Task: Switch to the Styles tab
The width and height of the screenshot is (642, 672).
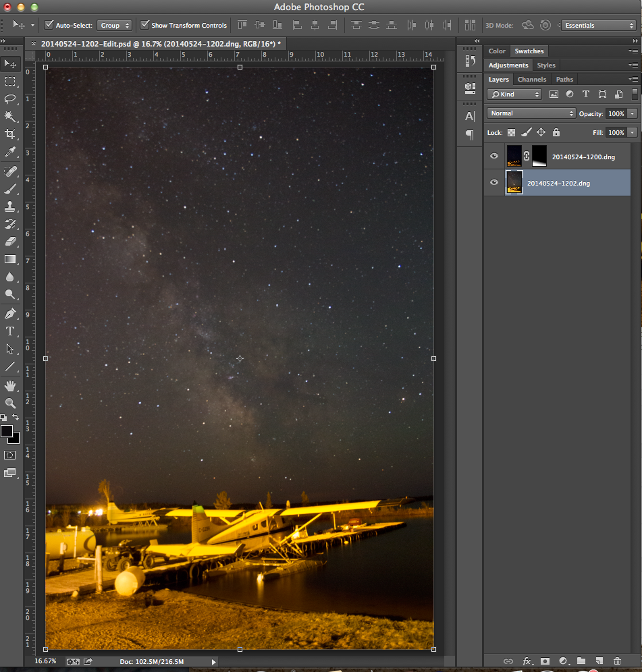Action: point(545,65)
